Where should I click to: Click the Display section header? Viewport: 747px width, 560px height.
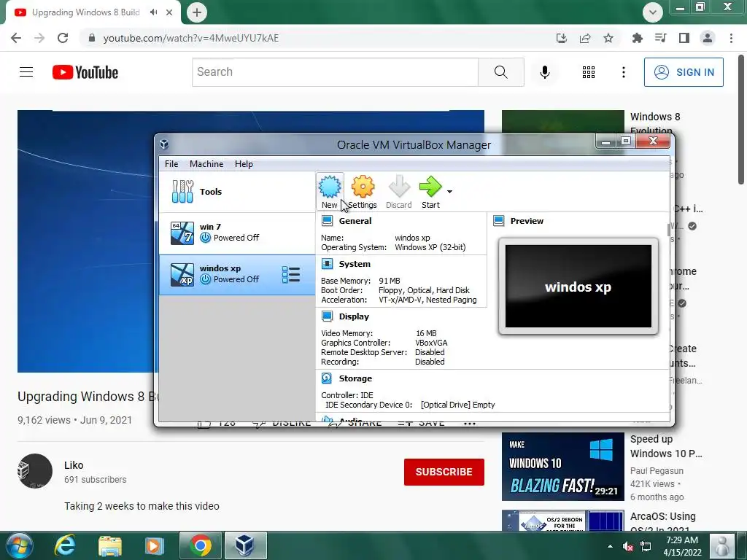[x=354, y=316]
